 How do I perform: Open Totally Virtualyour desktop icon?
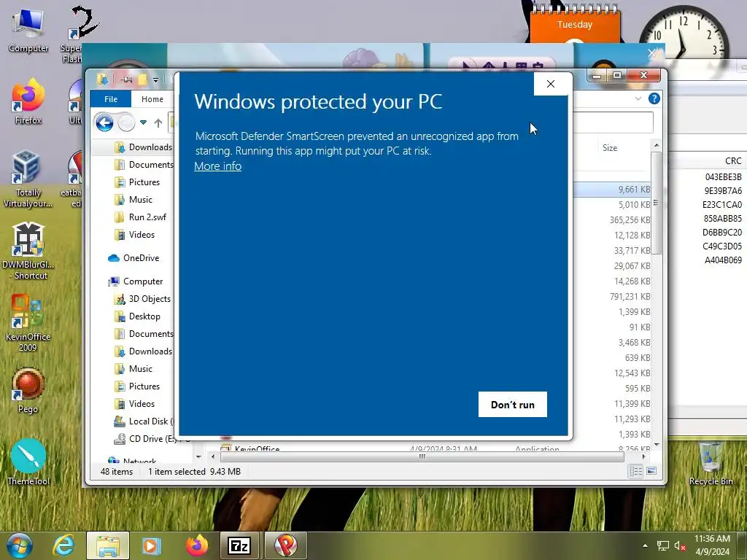tap(28, 179)
